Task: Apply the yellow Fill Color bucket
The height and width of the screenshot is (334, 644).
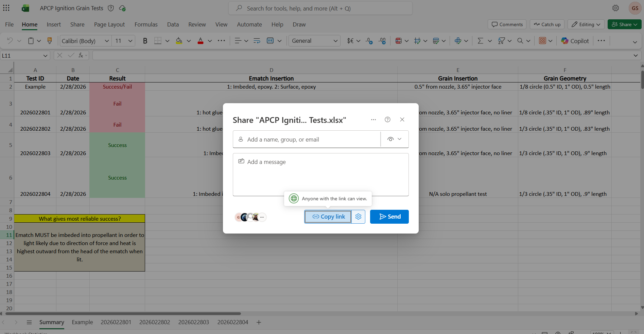Action: coord(179,41)
